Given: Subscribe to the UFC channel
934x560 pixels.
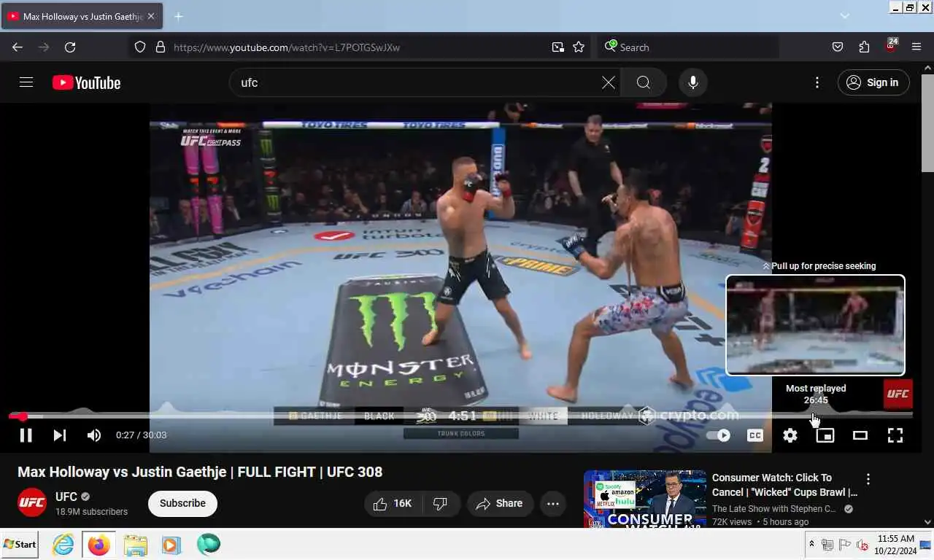Looking at the screenshot, I should tap(182, 503).
